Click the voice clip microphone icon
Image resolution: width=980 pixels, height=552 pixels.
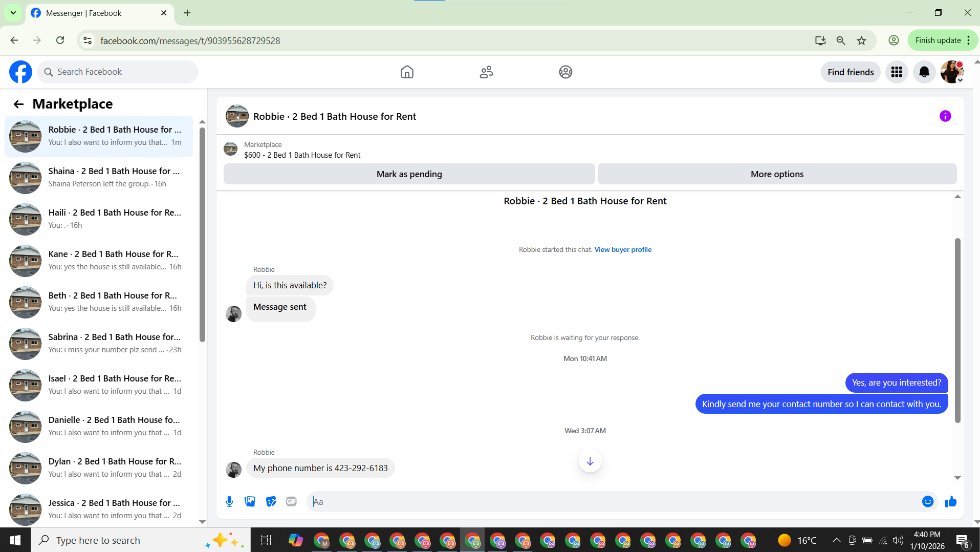229,502
